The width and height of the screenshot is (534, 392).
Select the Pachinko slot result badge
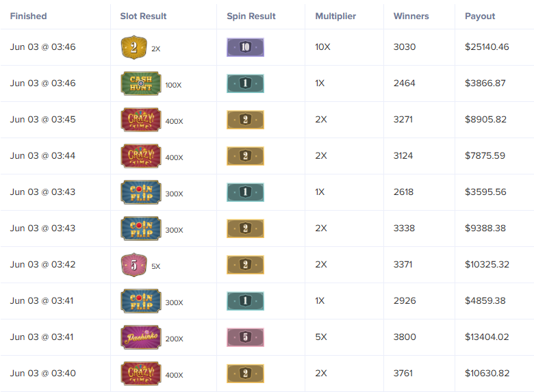coord(140,337)
